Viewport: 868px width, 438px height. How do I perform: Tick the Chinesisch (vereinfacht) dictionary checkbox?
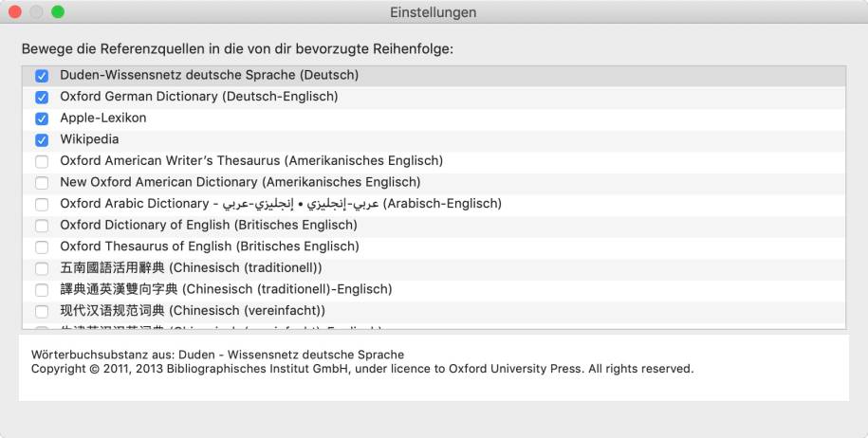click(42, 311)
